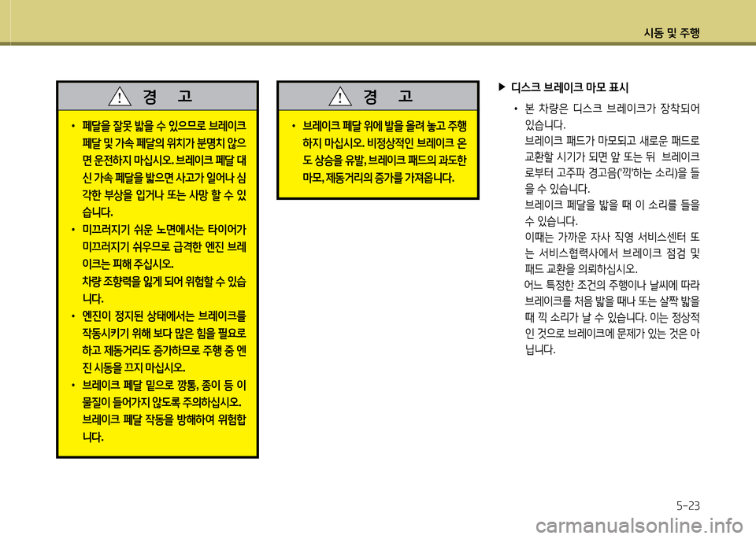The image size is (756, 539).
Task: Click the line starting 엔진이 정지된 상태에서는
Action: tap(164, 316)
